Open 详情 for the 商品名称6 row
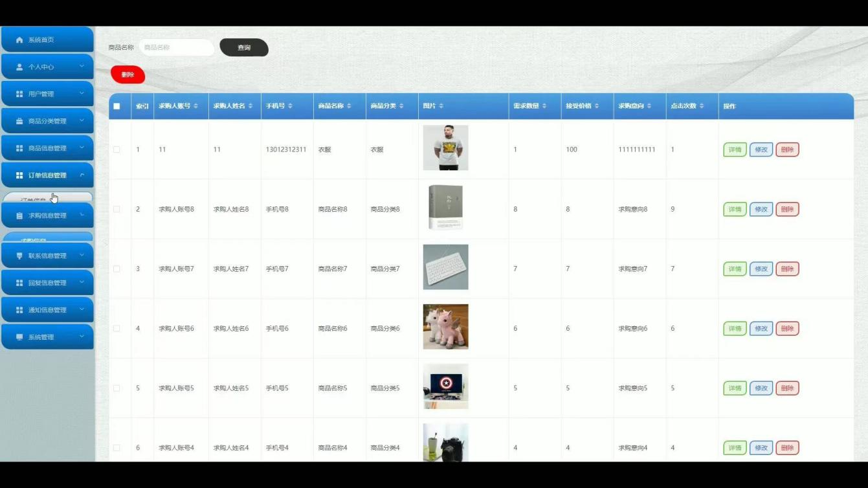Image resolution: width=868 pixels, height=488 pixels. 735,328
